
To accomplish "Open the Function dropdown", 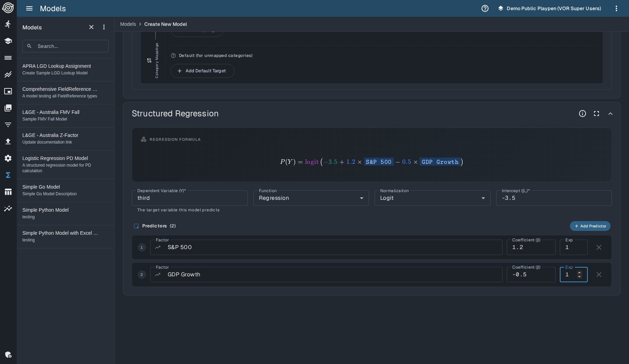I will (311, 198).
